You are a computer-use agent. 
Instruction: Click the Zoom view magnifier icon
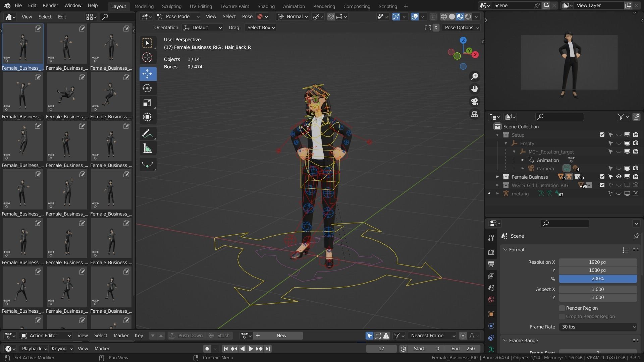[475, 76]
